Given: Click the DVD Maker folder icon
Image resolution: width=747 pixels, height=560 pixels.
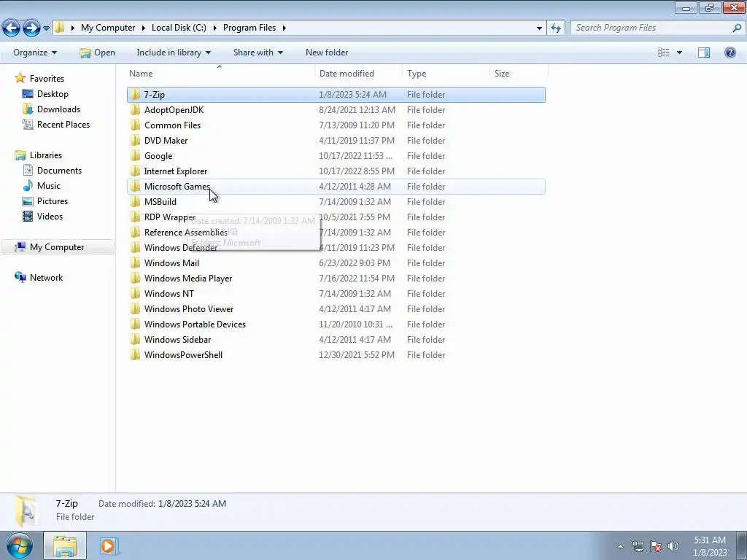Looking at the screenshot, I should (x=135, y=141).
